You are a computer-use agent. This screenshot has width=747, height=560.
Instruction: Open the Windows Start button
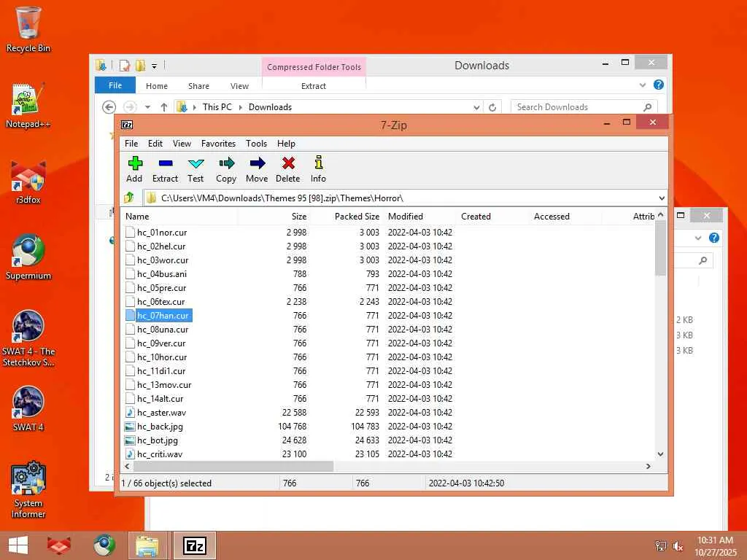pyautogui.click(x=18, y=545)
